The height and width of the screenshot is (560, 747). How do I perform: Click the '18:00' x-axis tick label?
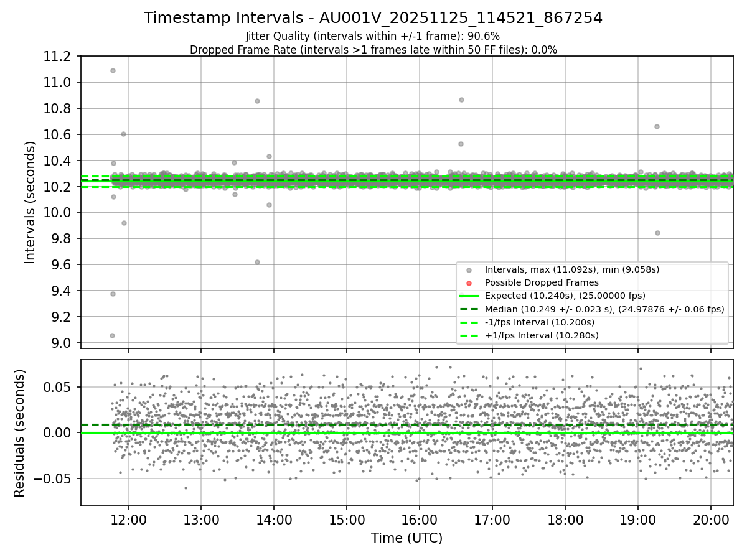pos(565,520)
